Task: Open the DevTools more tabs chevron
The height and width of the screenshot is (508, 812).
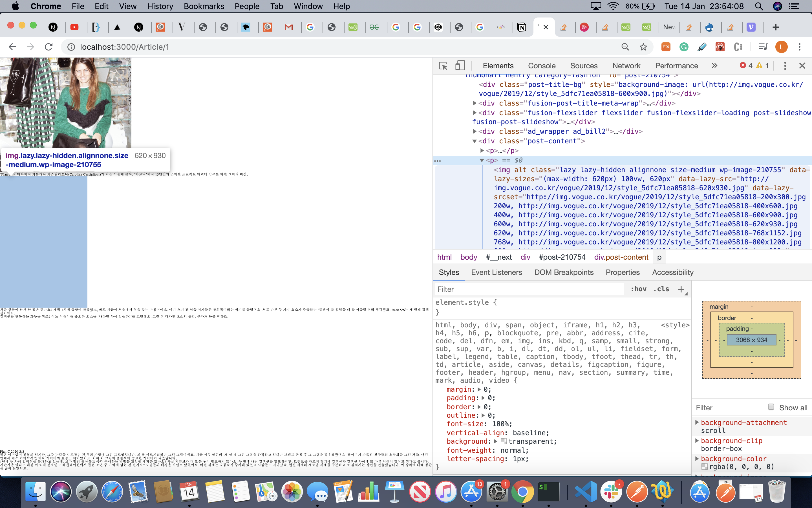Action: (x=714, y=66)
